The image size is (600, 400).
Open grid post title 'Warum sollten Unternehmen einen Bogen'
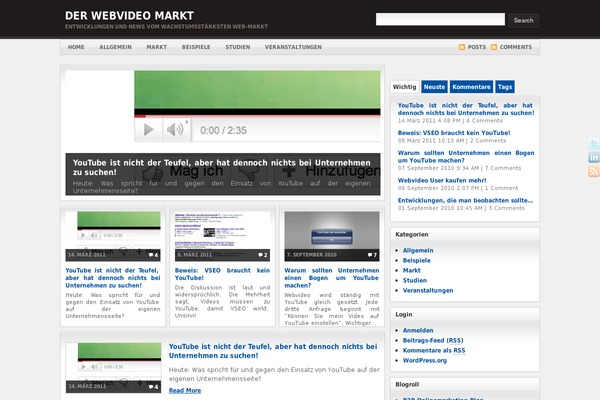(332, 278)
